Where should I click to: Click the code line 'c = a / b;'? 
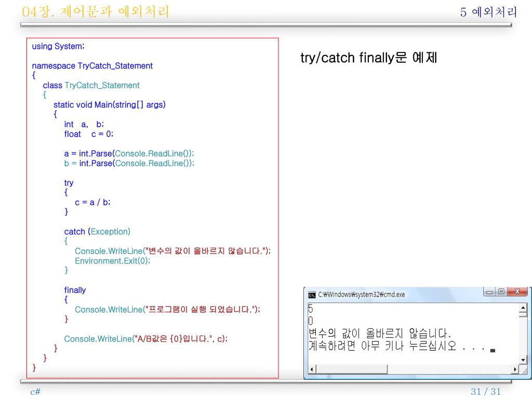point(92,202)
